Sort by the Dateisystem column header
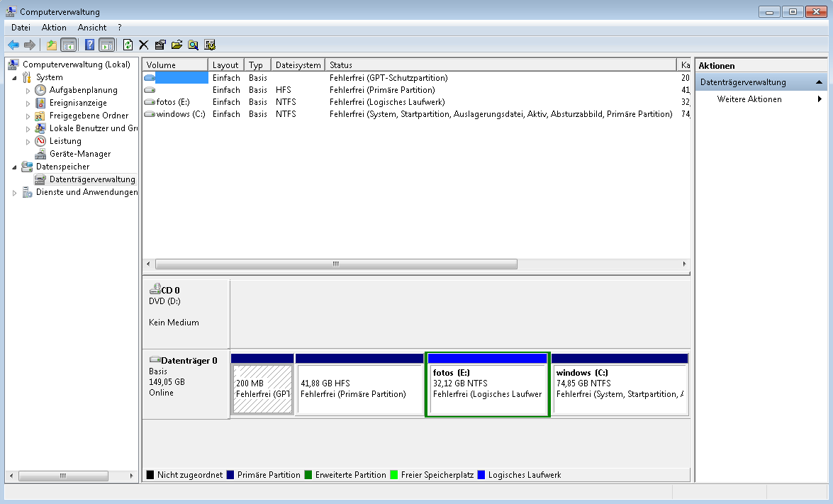 [298, 65]
